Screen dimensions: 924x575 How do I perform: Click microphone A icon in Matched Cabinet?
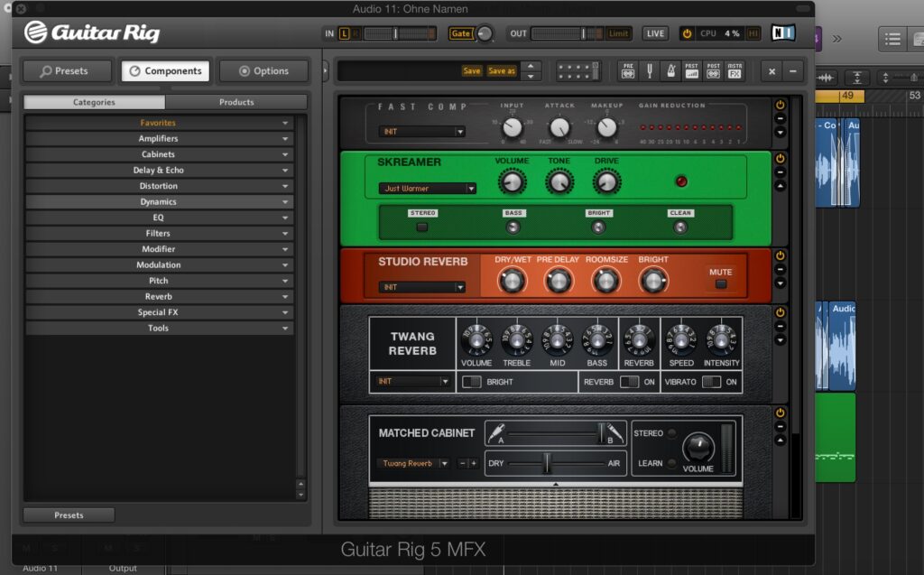(x=496, y=432)
